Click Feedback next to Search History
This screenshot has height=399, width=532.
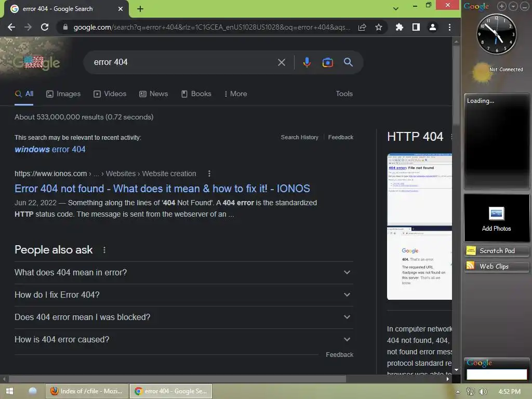341,137
